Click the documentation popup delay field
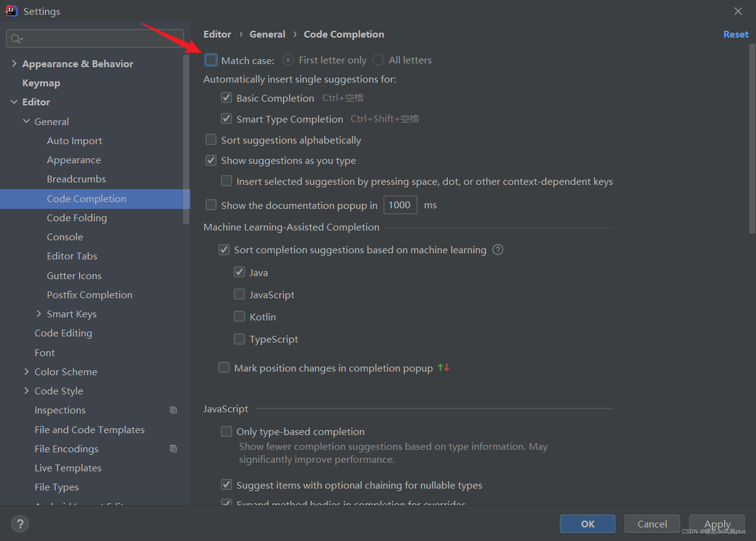The height and width of the screenshot is (541, 756). coord(400,205)
